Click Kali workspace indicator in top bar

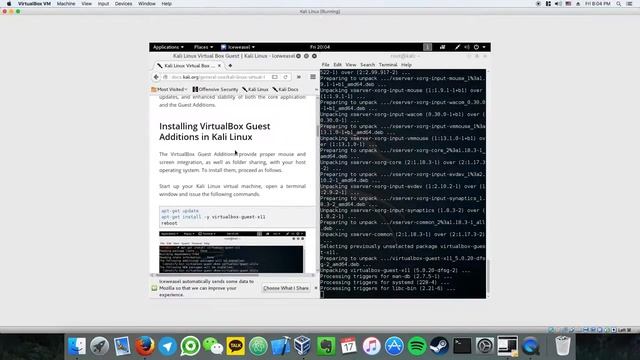427,47
